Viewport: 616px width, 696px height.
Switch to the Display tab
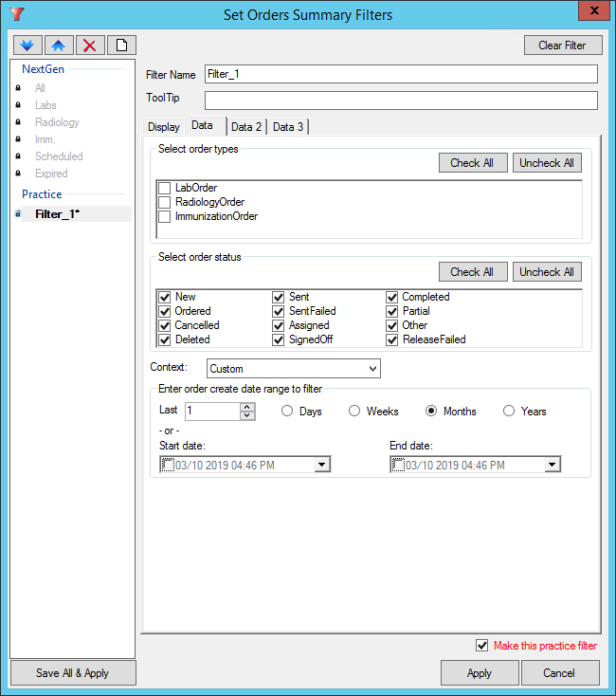pos(164,127)
